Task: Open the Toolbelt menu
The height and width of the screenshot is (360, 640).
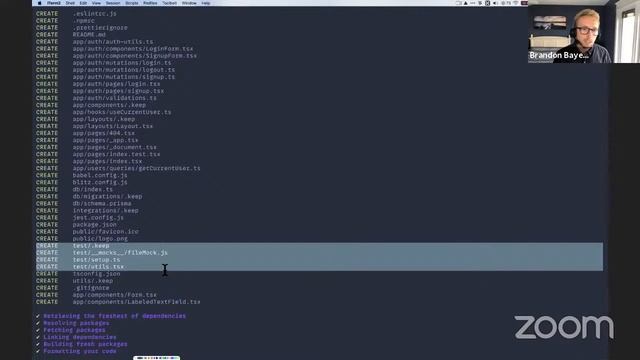Action: [x=169, y=3]
